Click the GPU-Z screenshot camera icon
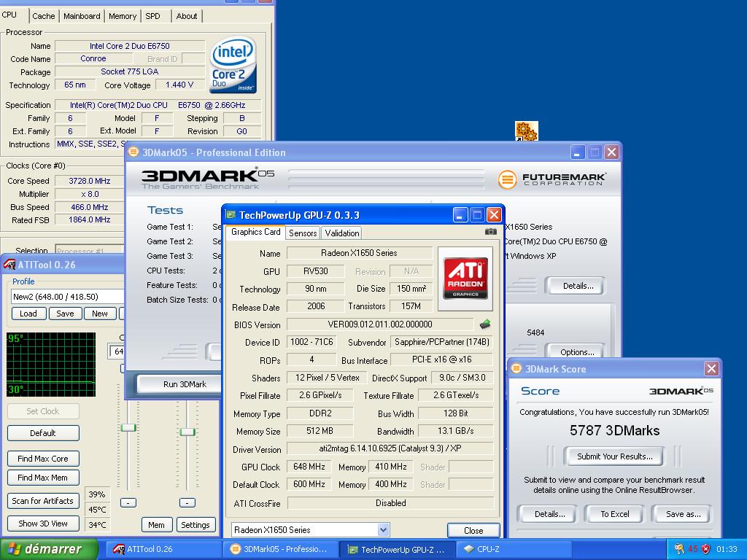 tap(490, 232)
